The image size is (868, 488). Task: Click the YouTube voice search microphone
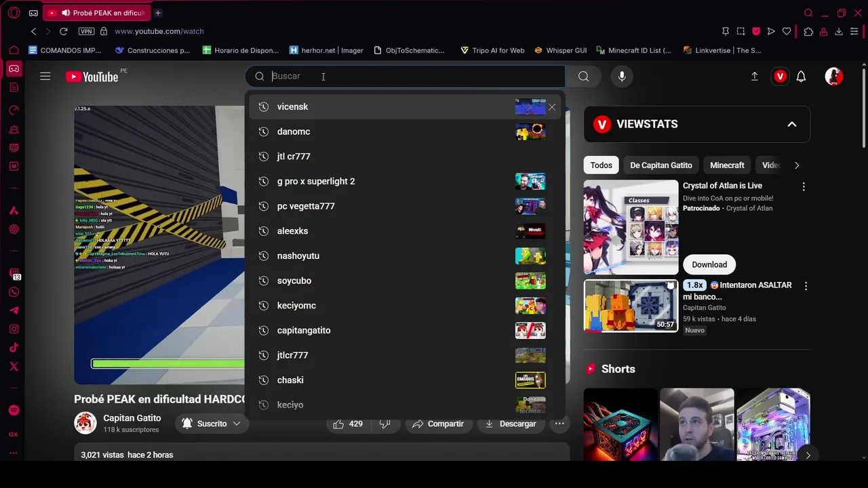click(x=622, y=77)
